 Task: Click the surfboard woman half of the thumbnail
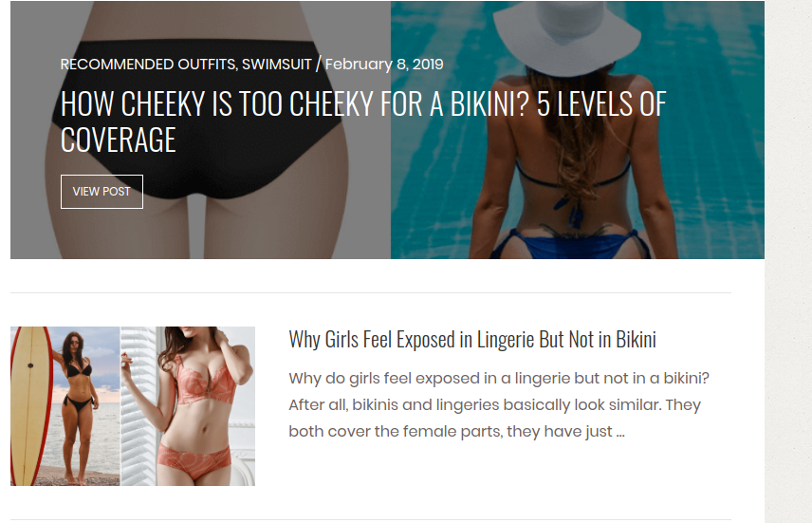tap(65, 406)
